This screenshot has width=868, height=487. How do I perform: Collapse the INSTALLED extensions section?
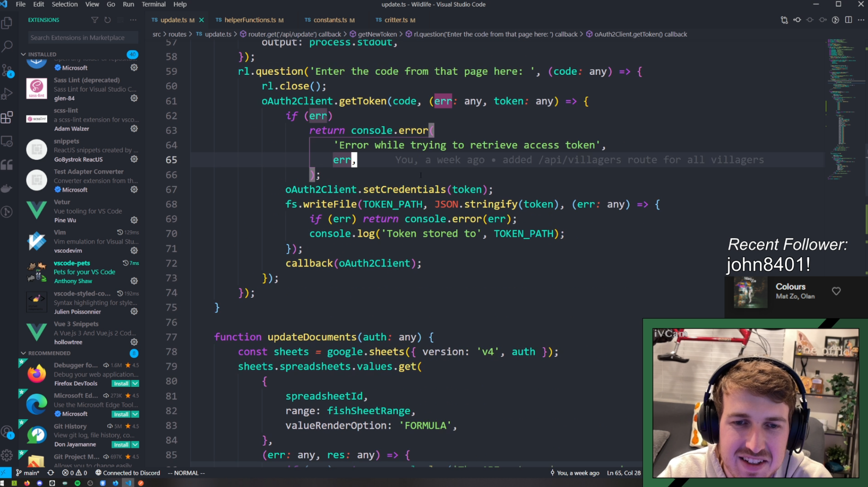(23, 54)
